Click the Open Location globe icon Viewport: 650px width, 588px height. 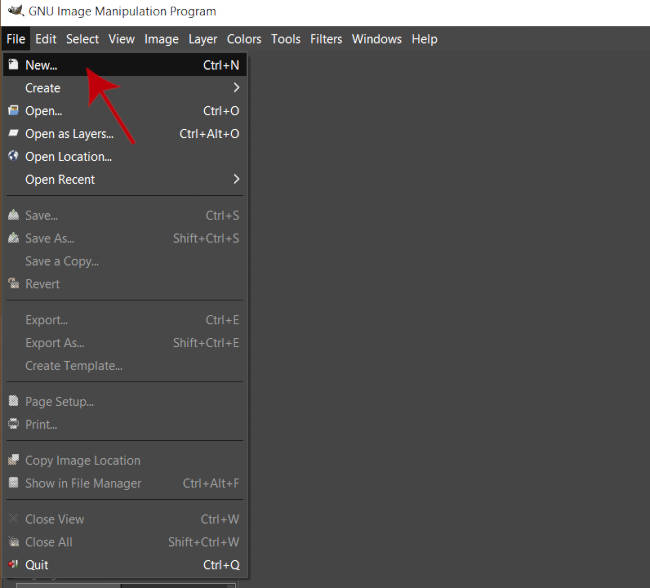coord(13,156)
